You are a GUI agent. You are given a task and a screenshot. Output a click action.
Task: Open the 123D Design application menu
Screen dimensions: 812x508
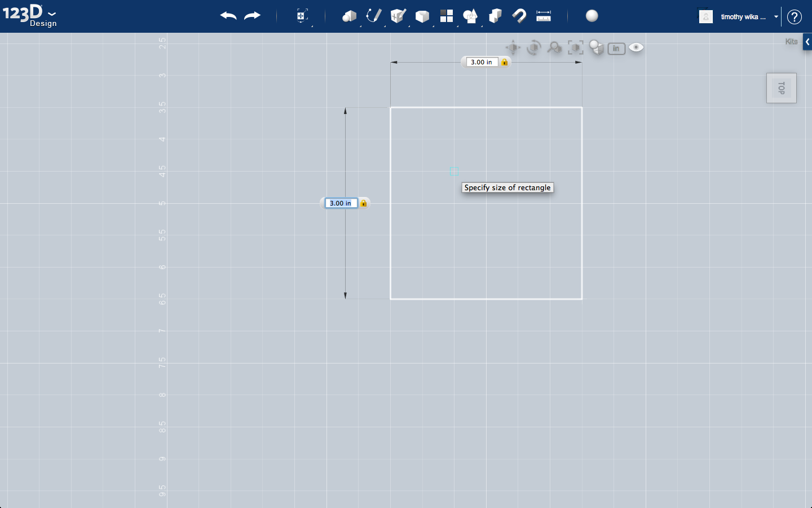click(x=29, y=15)
